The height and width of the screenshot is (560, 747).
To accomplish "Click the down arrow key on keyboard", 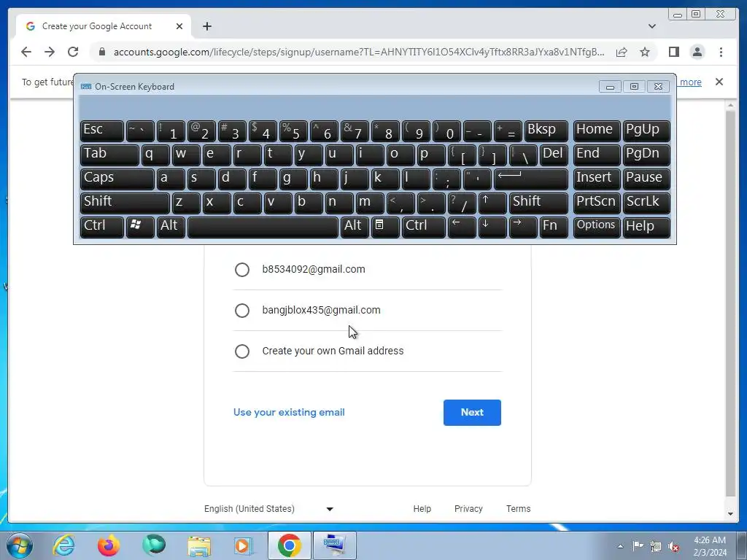I will coord(492,227).
